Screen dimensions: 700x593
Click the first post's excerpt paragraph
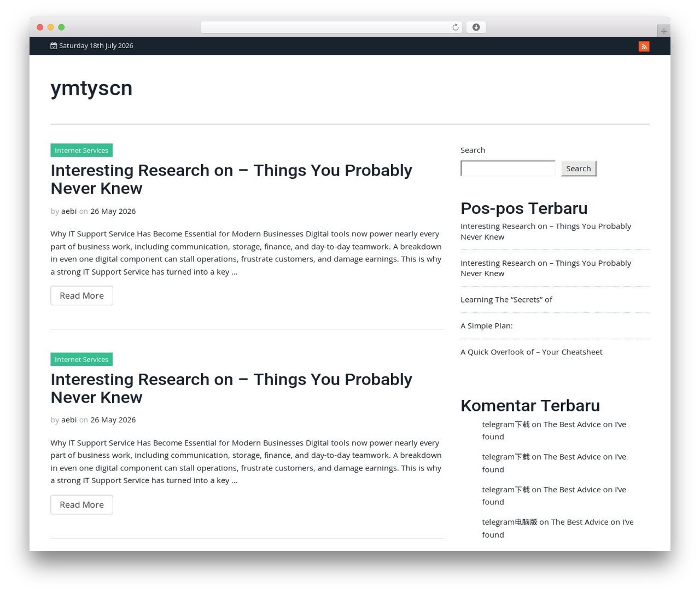point(246,253)
